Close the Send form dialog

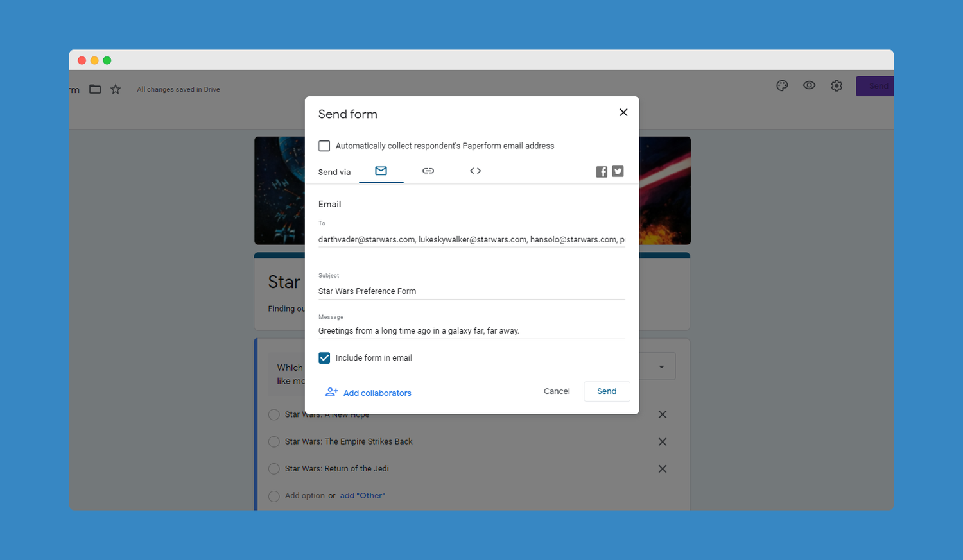pos(623,113)
